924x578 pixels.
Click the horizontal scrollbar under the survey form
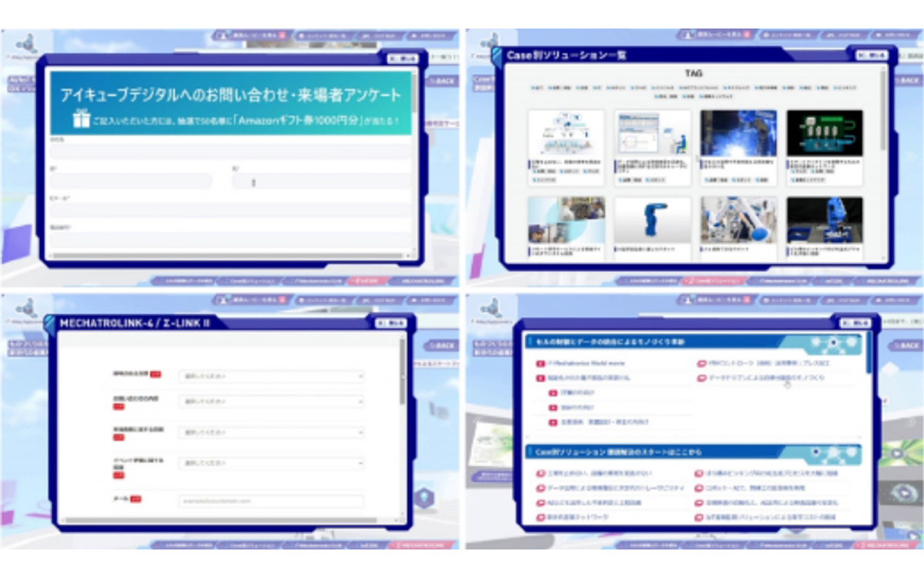(x=231, y=255)
